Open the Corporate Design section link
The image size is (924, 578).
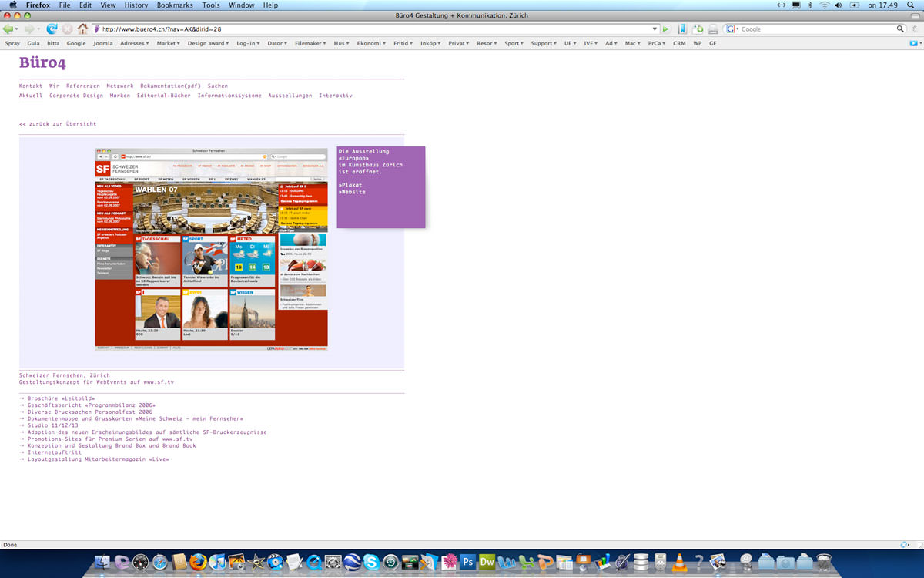click(x=76, y=96)
